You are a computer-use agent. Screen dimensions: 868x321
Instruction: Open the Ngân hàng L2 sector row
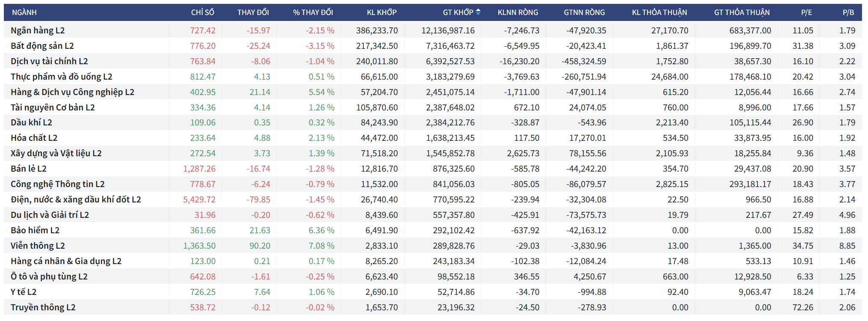[x=38, y=30]
